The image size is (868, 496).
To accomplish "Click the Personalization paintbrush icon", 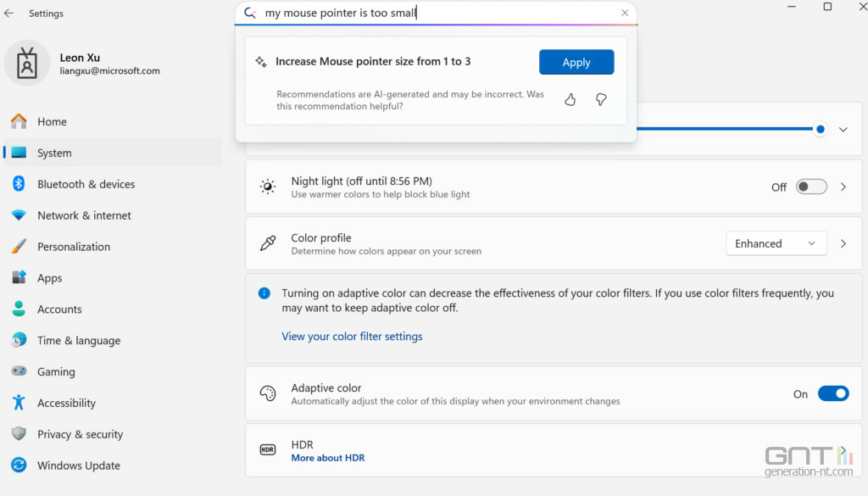I will tap(19, 247).
